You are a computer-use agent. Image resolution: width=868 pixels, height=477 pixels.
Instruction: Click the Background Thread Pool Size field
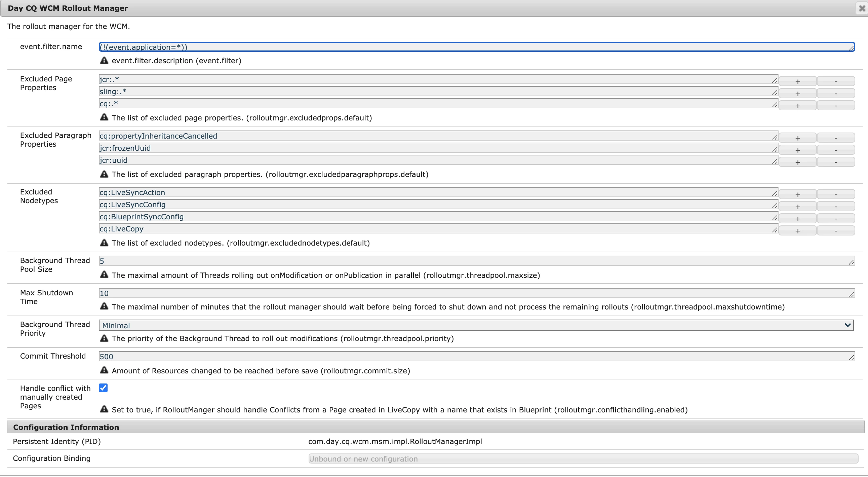(x=476, y=261)
